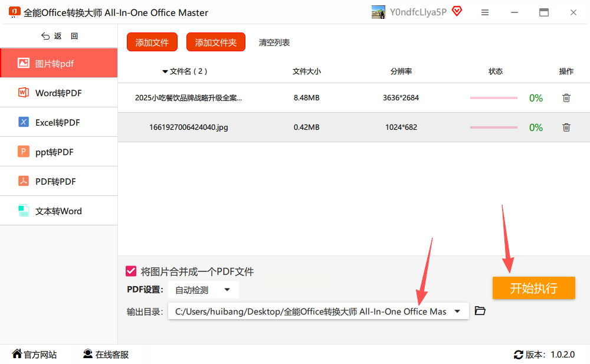Click the back arrow 返回 button

[x=60, y=36]
